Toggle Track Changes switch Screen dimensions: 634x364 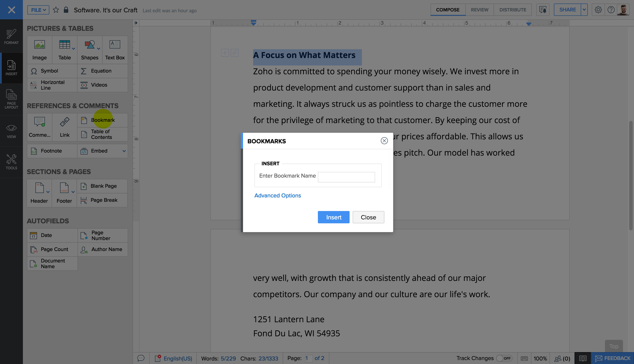pos(504,358)
